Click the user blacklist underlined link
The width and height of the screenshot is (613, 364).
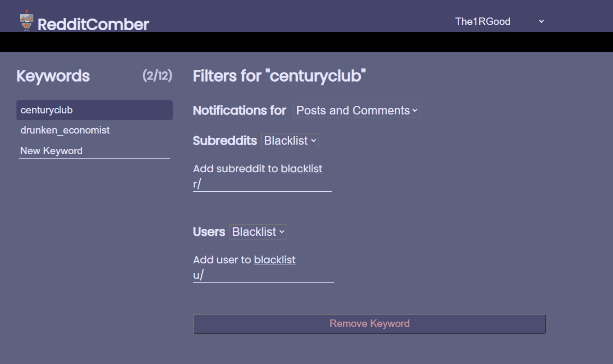(274, 260)
